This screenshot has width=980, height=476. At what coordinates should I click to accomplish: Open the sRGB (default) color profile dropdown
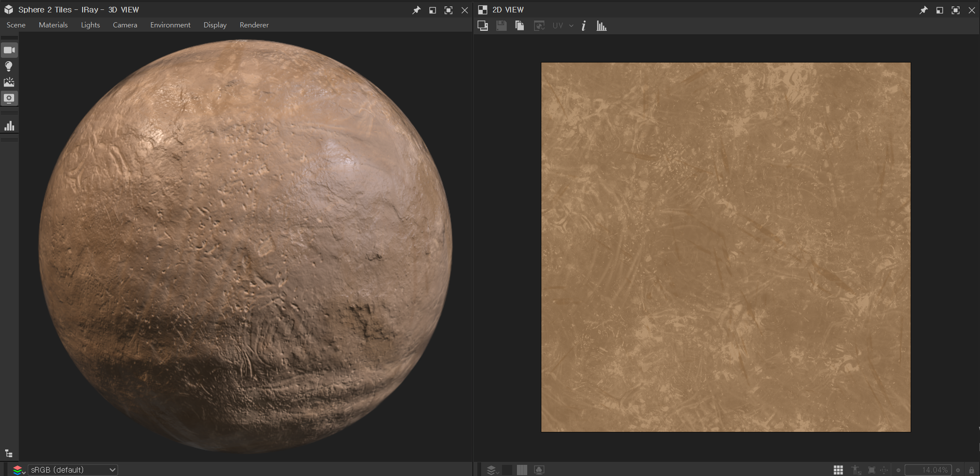point(73,470)
